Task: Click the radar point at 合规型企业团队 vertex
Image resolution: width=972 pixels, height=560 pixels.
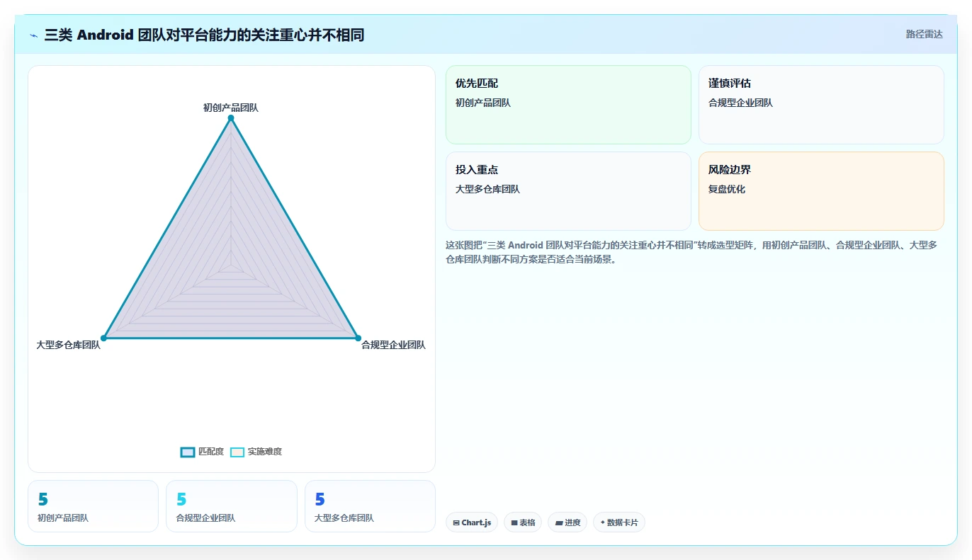Action: click(x=358, y=338)
